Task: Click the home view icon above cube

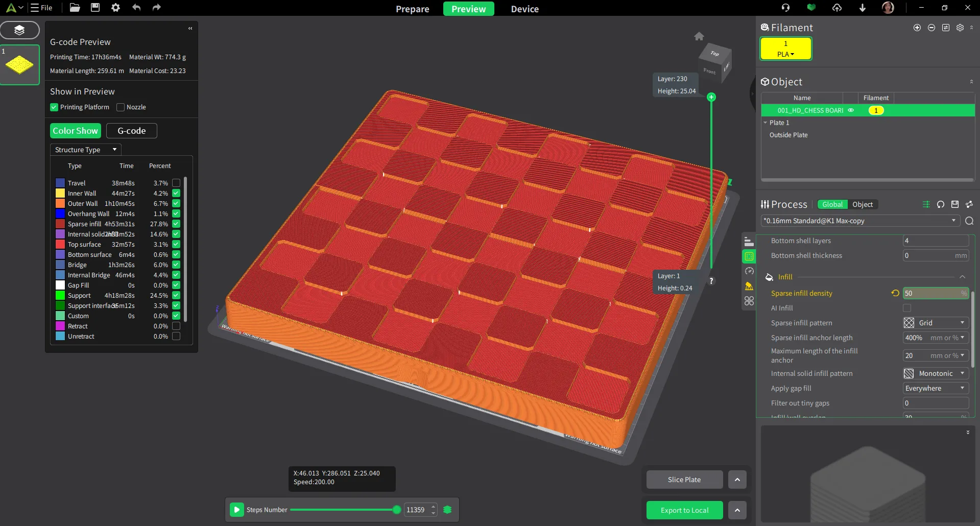Action: click(x=699, y=36)
